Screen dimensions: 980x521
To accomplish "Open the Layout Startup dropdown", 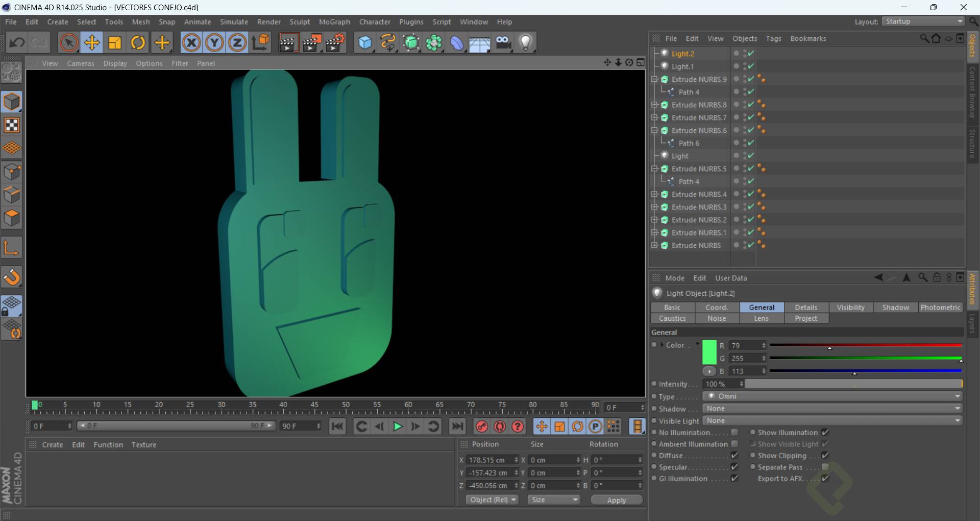I will [x=924, y=21].
